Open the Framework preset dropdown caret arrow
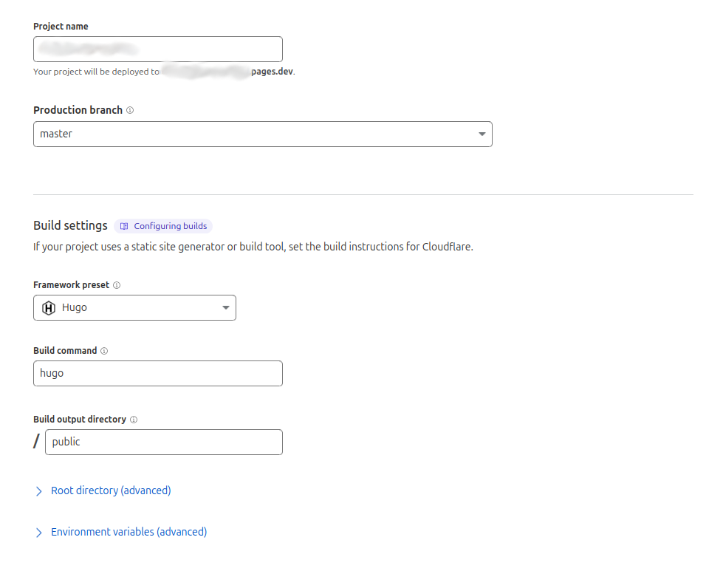 (226, 308)
